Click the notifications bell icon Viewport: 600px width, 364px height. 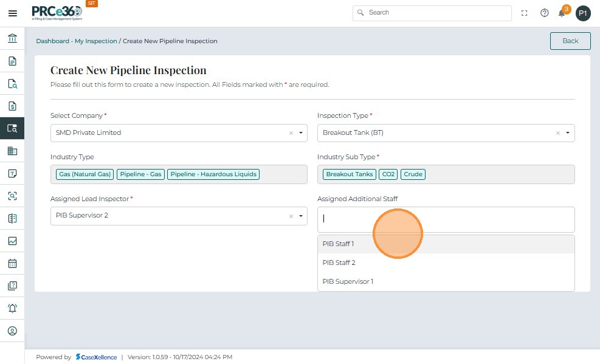(x=562, y=13)
